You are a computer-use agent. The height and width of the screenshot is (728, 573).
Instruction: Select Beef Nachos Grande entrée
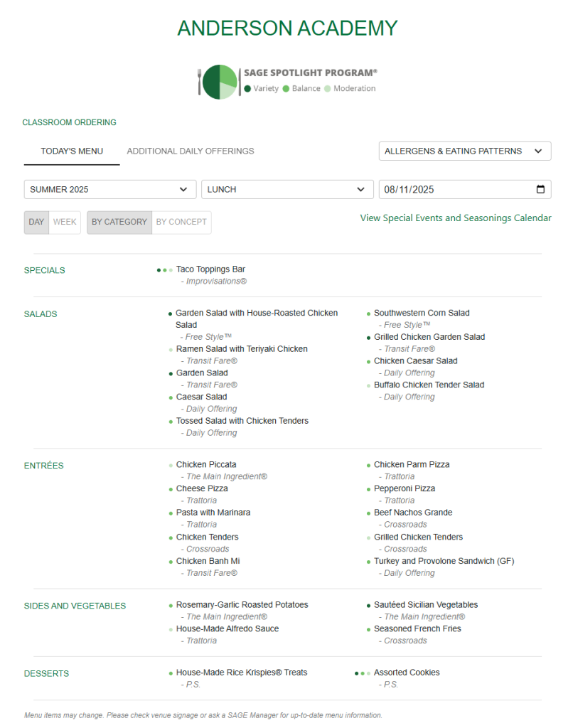tap(413, 513)
